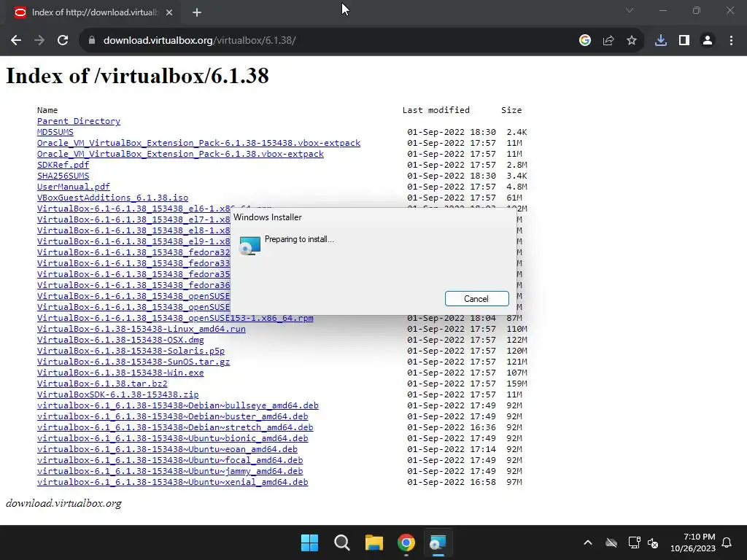Toggle the Chrome side panel icon
The image size is (747, 560).
(684, 41)
